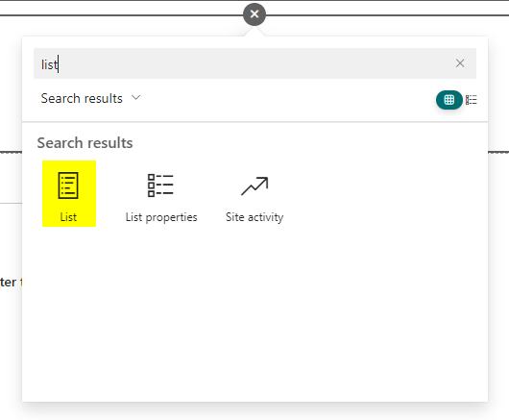Expand the chevron beside Search results filter
Viewport: 509px width, 420px height.
[x=135, y=97]
